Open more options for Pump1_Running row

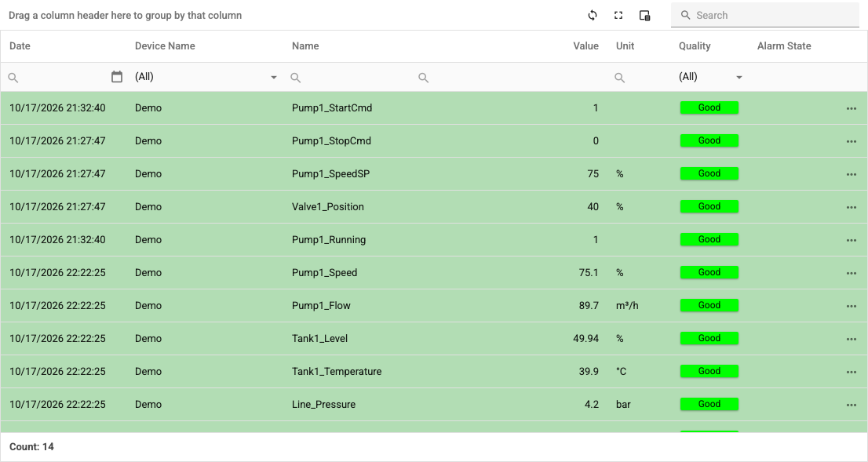[852, 240]
